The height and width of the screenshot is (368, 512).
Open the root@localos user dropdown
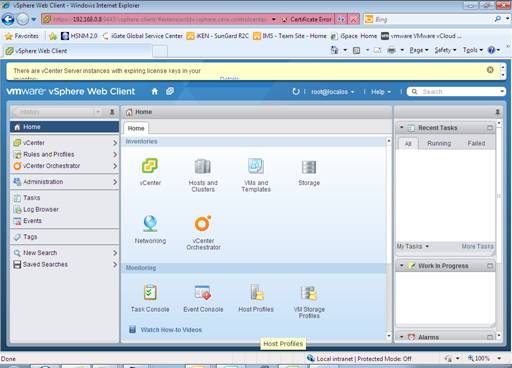[x=332, y=92]
